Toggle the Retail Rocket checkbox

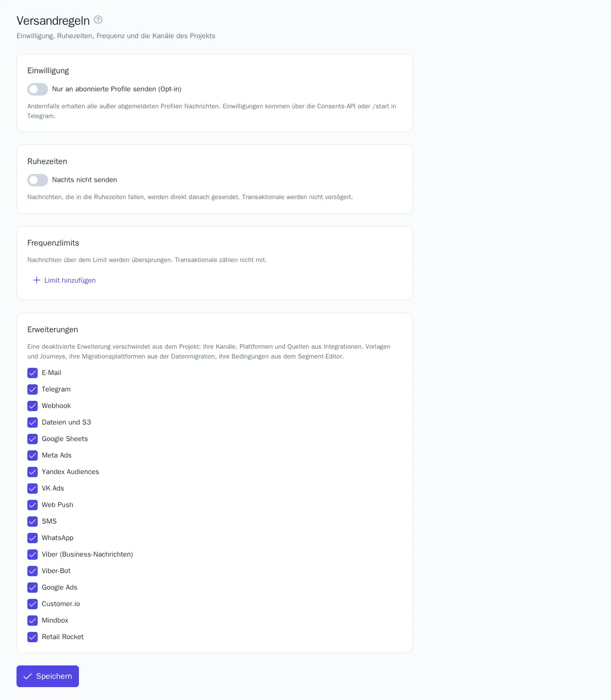click(x=33, y=637)
